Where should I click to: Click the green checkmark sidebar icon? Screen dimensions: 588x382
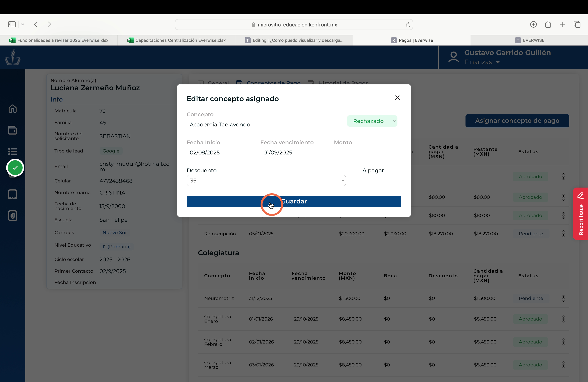point(15,167)
